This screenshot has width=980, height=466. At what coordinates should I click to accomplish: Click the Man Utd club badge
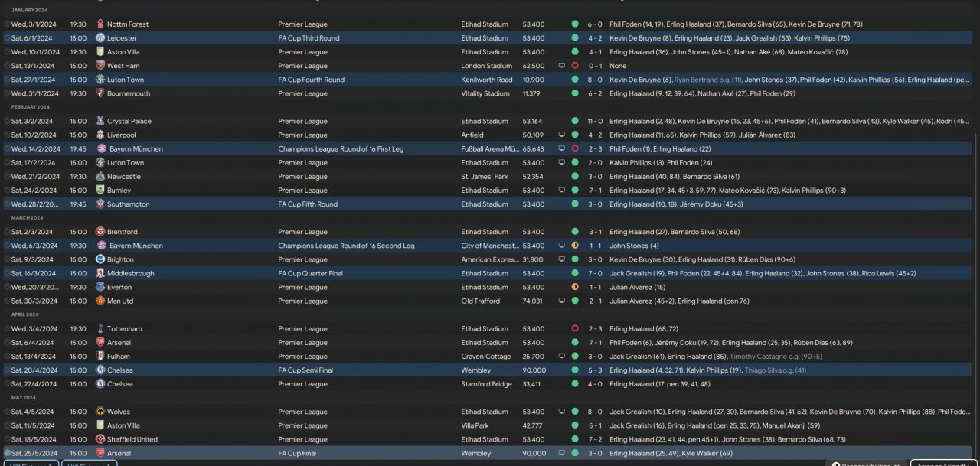click(100, 301)
